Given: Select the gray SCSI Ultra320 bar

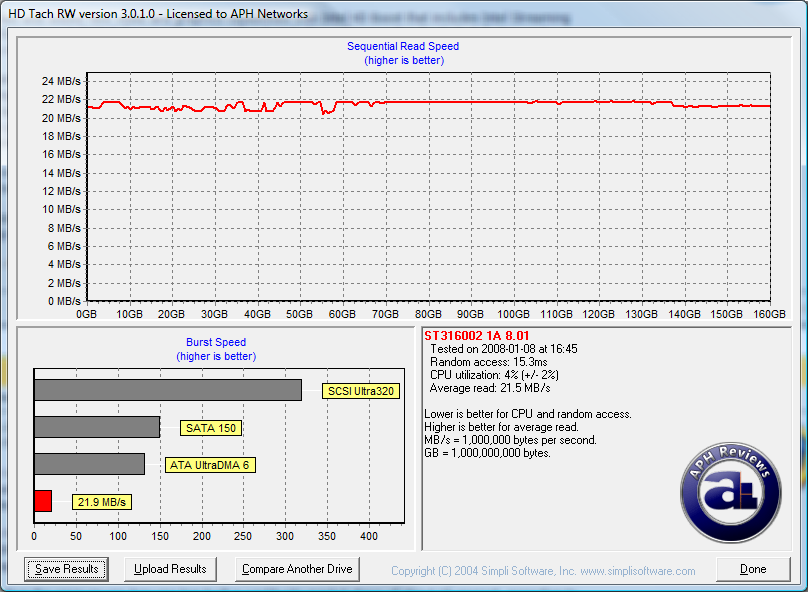Looking at the screenshot, I should [168, 390].
